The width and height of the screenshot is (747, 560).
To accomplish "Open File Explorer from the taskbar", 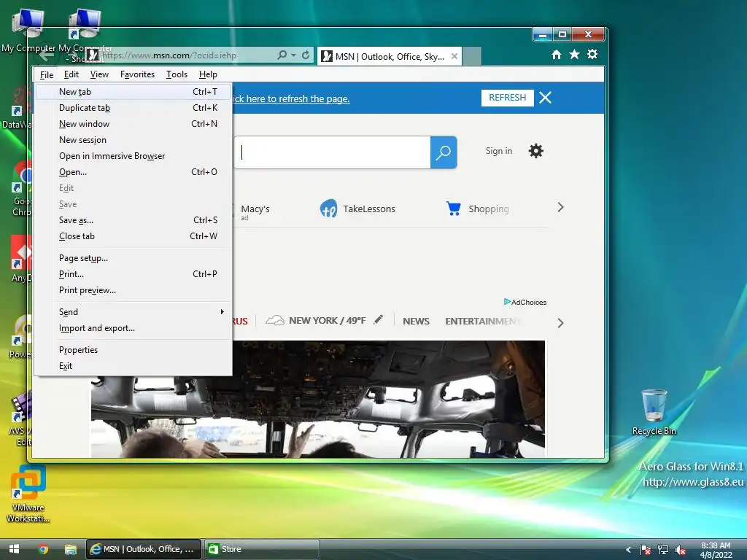I will coord(71,550).
